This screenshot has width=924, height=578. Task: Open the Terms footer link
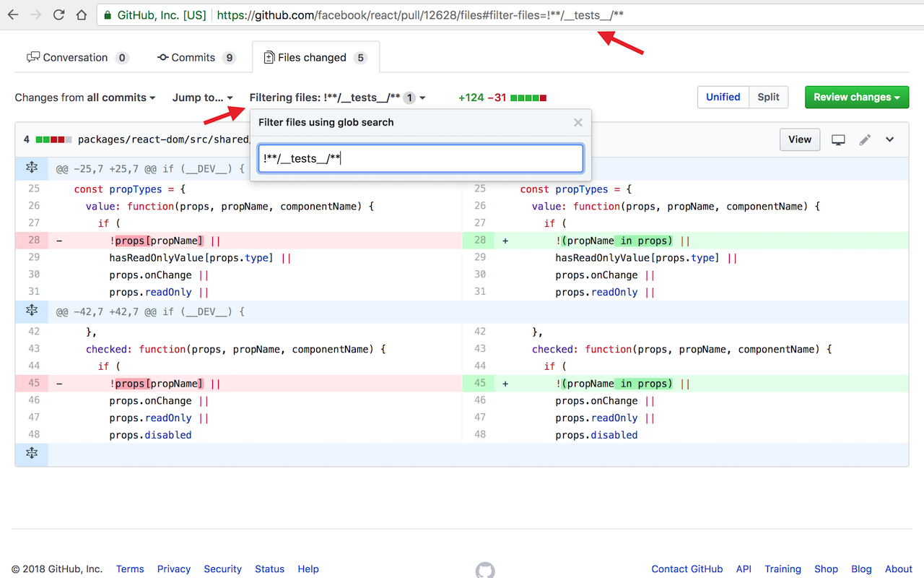(x=130, y=569)
